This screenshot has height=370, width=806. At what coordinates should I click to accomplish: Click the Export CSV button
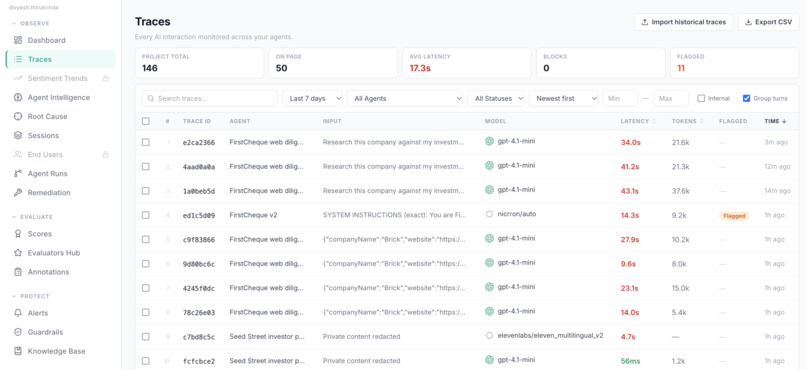pyautogui.click(x=768, y=22)
